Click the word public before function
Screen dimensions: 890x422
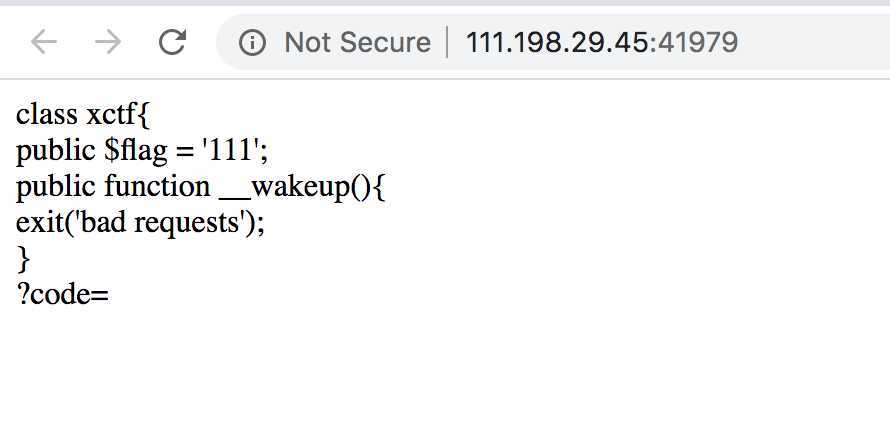[56, 187]
